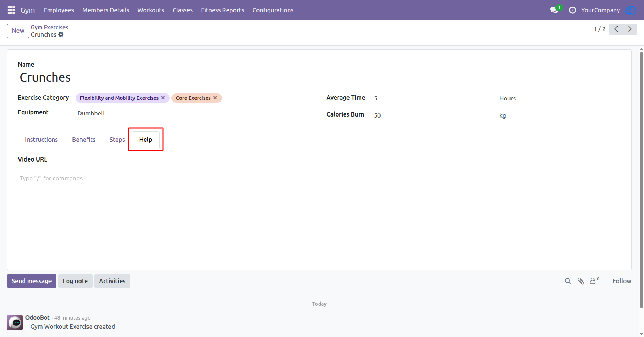Viewport: 644px width, 337px height.
Task: Go back to Gym Exercises breadcrumb
Action: [x=49, y=27]
